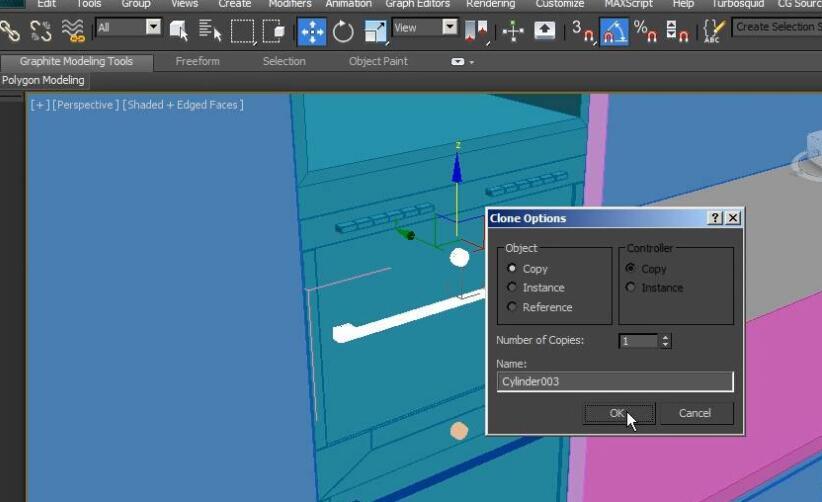Image resolution: width=822 pixels, height=502 pixels.
Task: Click the Name field containing Cylinder003
Action: click(614, 381)
